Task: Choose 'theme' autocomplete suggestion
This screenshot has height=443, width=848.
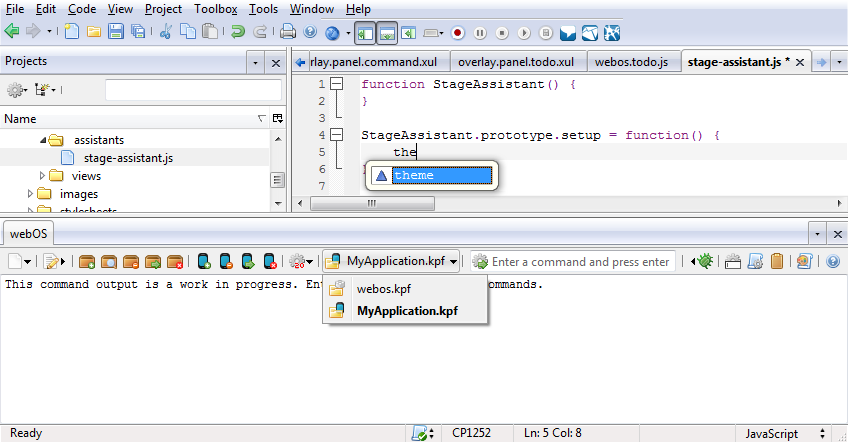Action: coord(431,176)
